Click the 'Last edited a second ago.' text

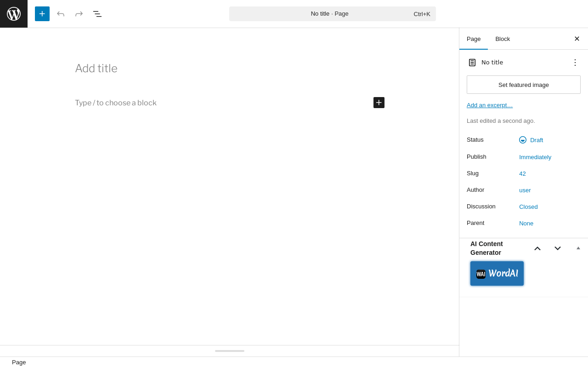tap(501, 121)
